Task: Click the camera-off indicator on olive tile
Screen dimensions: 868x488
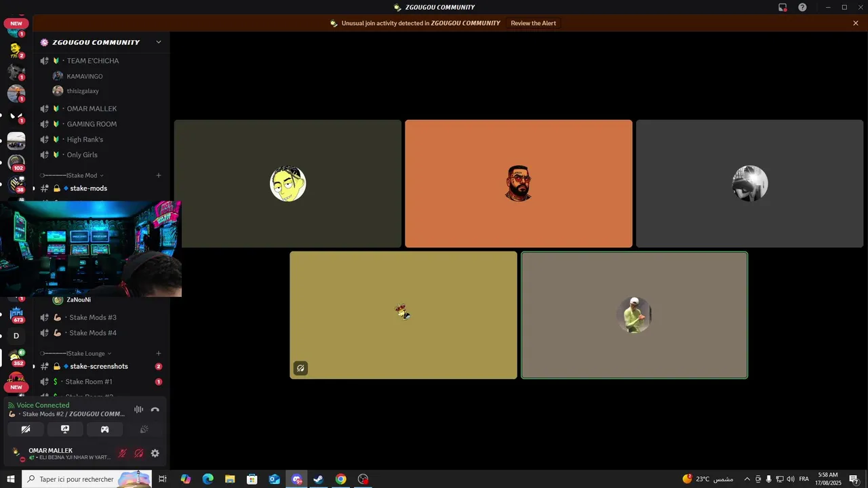Action: (x=300, y=368)
